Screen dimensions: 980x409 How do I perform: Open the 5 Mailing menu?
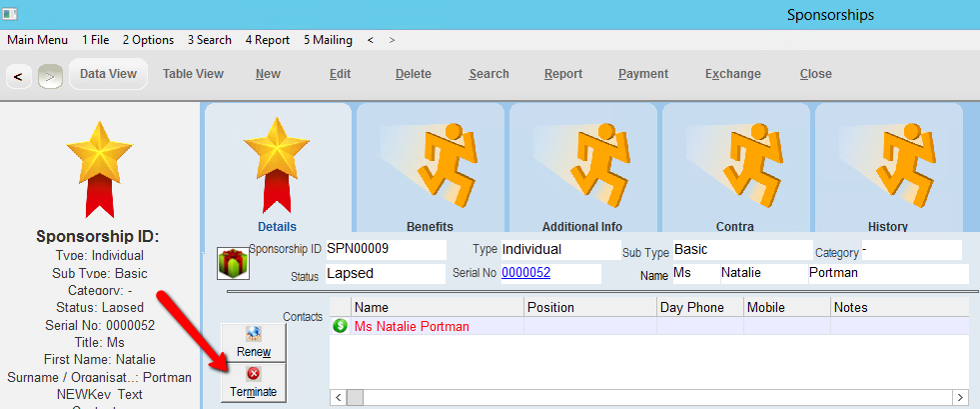click(328, 40)
